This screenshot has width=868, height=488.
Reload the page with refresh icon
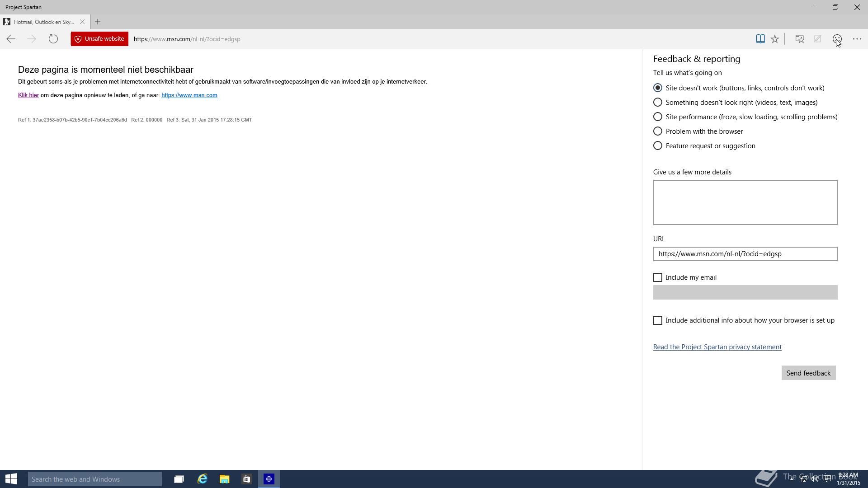[53, 39]
